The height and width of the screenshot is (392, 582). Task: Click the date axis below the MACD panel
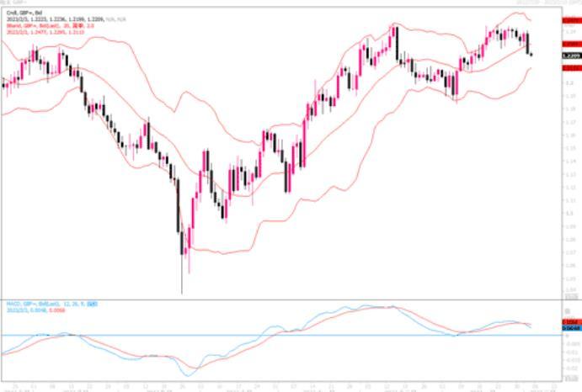coord(278,388)
